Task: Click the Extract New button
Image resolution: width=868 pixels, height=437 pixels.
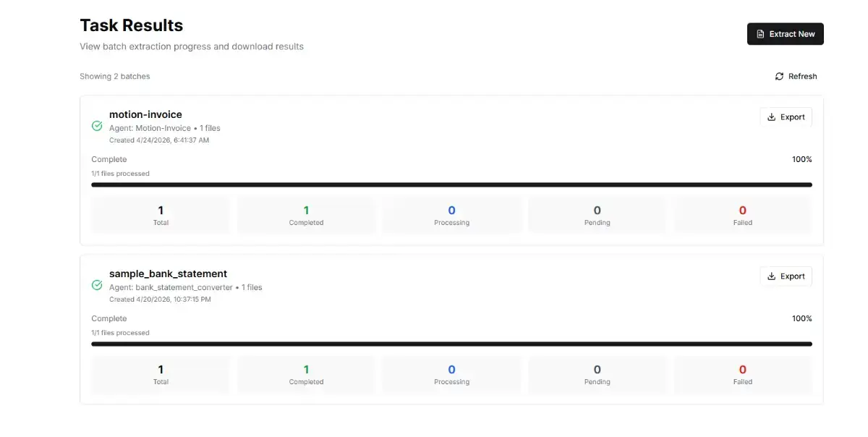Action: click(785, 34)
